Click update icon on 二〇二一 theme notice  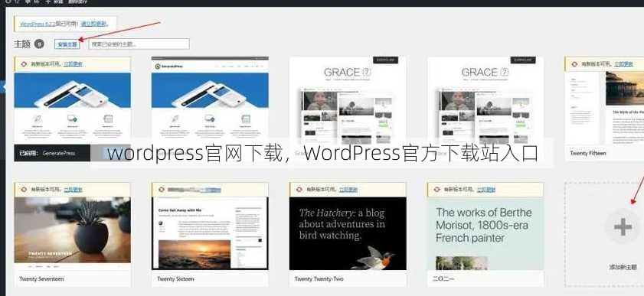(x=437, y=190)
